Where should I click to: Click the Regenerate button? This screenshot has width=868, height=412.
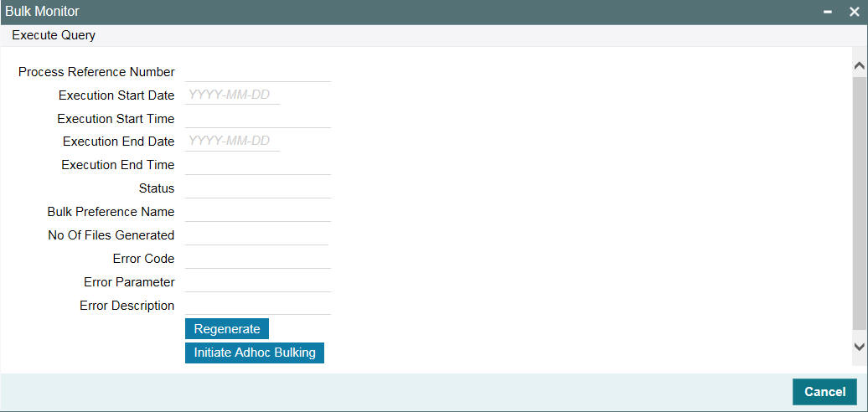tap(227, 329)
